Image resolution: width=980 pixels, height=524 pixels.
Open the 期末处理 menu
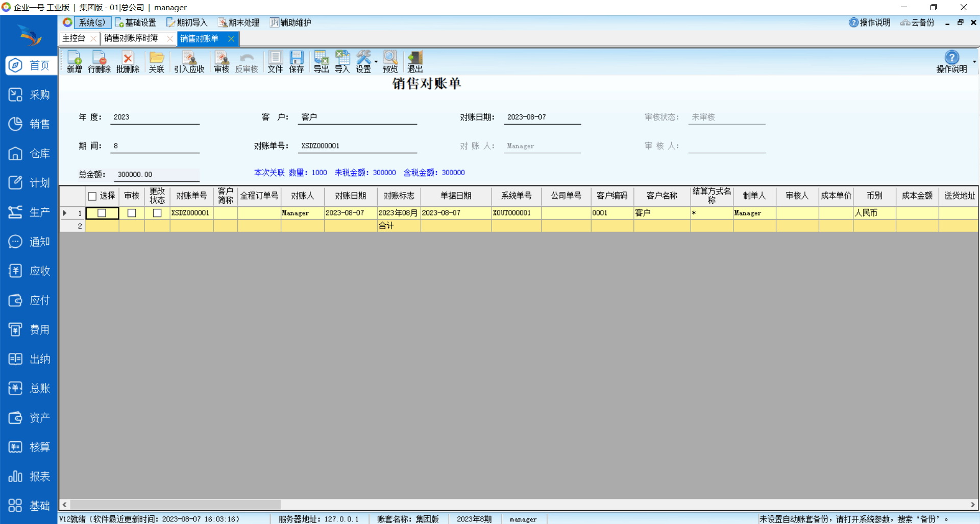[239, 22]
